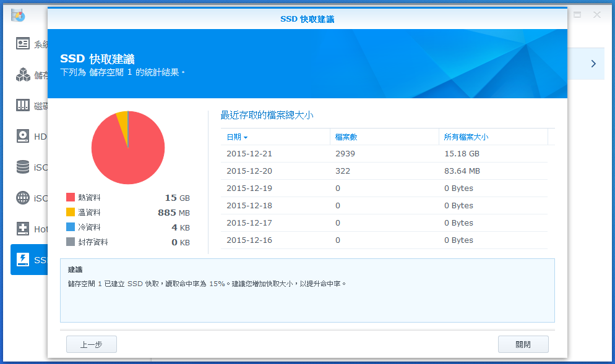
Task: Click the 建議 recommendation heading
Action: 75,269
